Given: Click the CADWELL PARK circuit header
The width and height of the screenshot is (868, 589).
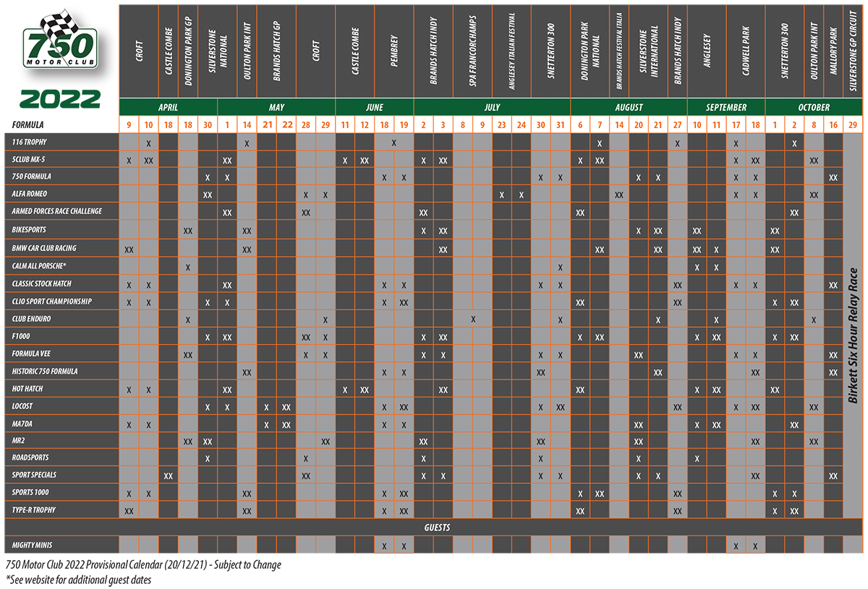Looking at the screenshot, I should (746, 52).
